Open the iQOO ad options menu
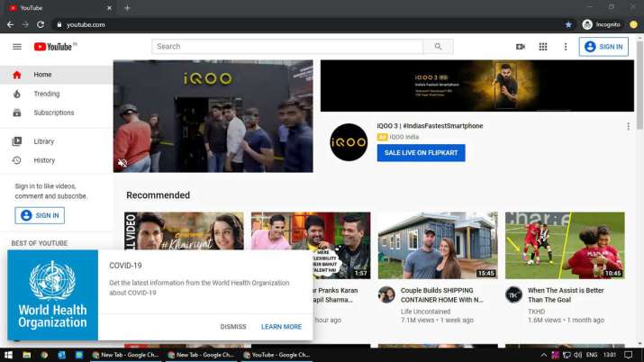This screenshot has width=644, height=362. tap(628, 127)
